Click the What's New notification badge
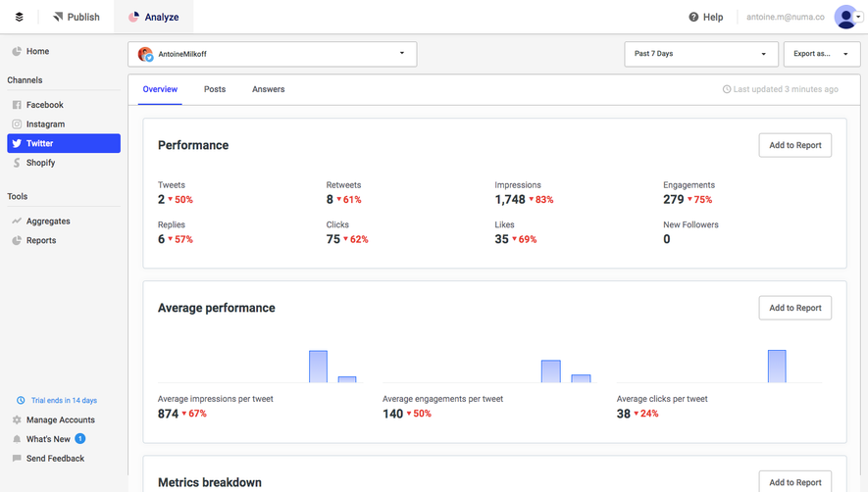Viewport: 868px width, 492px height. tap(80, 439)
